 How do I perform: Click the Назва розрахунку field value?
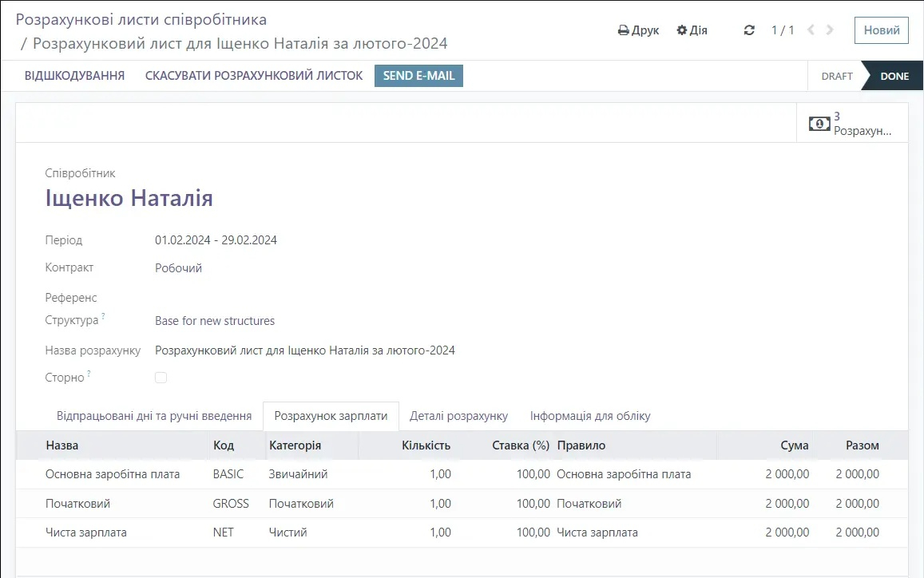(304, 350)
